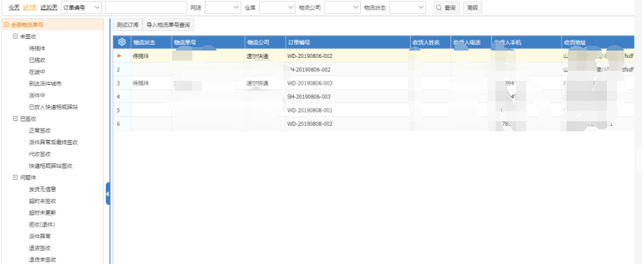Open 高级 advanced search
This screenshot has width=644, height=264.
(472, 8)
